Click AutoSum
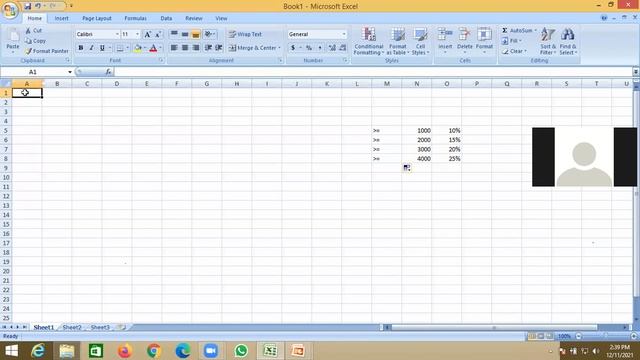The height and width of the screenshot is (360, 640). [517, 31]
